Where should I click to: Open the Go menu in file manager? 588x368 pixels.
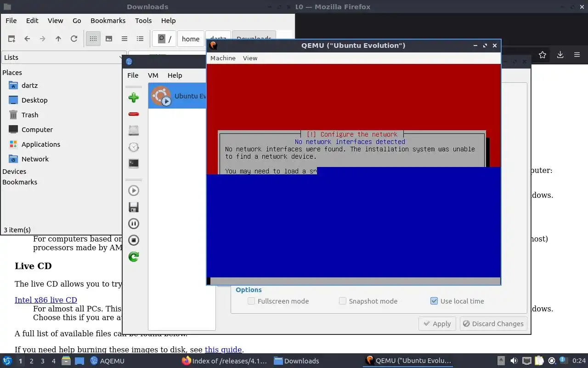[77, 21]
